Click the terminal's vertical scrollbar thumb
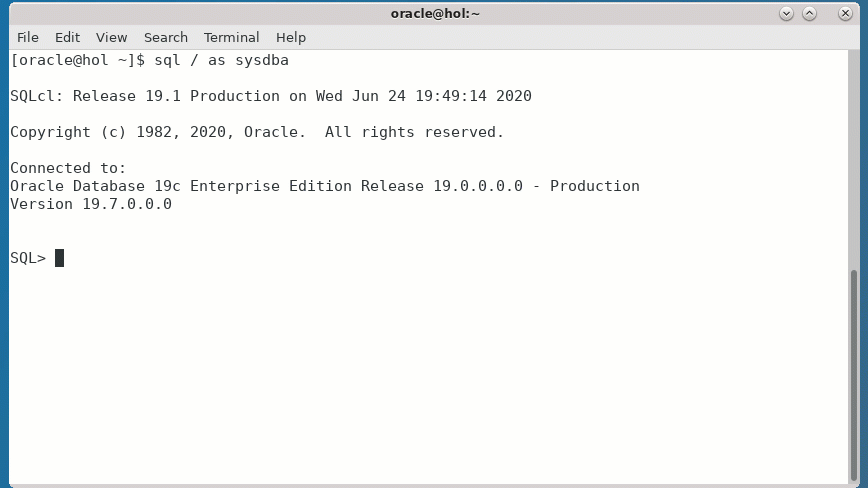Image resolution: width=868 pixels, height=488 pixels. tap(853, 372)
